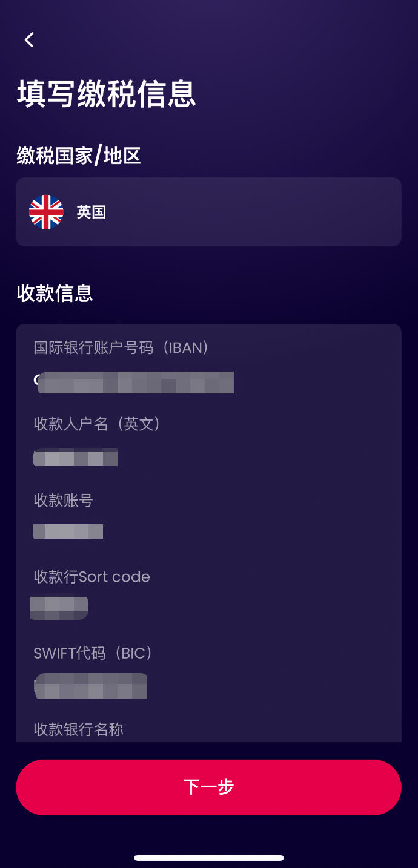Viewport: 418px width, 868px height.
Task: Click the 收款银行名称 label
Action: click(x=78, y=729)
